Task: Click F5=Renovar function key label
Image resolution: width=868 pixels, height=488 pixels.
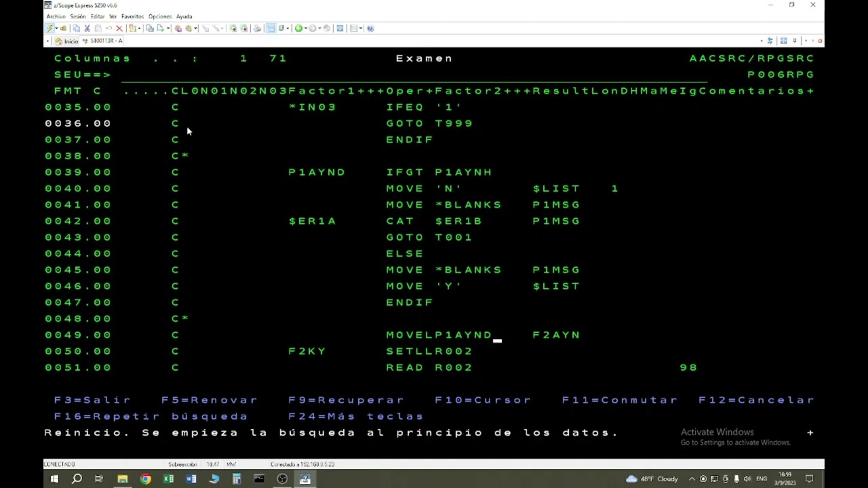Action: 210,400
